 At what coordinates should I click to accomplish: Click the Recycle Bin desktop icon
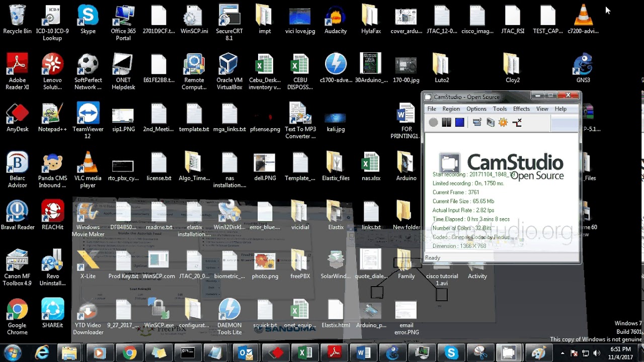[x=17, y=20]
